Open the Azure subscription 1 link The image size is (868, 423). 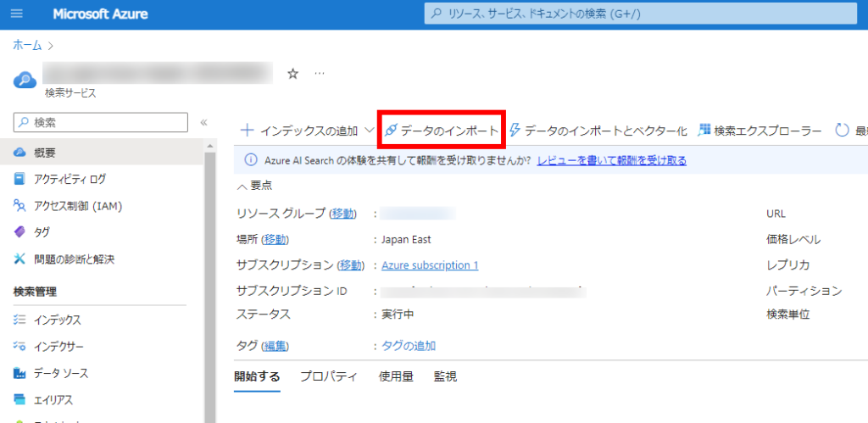coord(430,265)
